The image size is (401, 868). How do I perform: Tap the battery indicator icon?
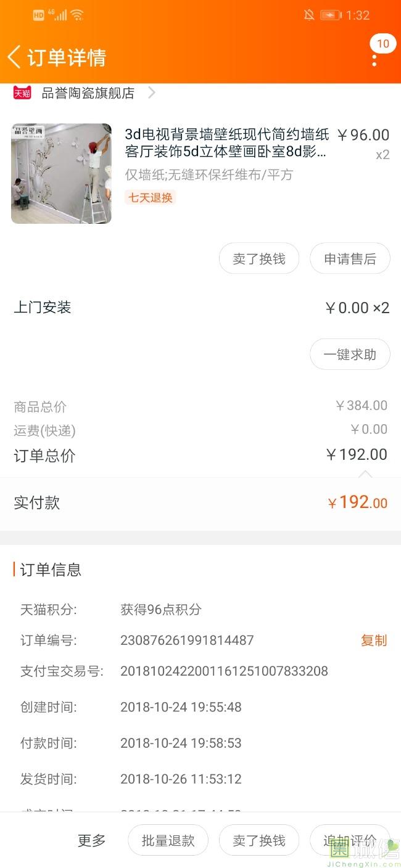(331, 15)
